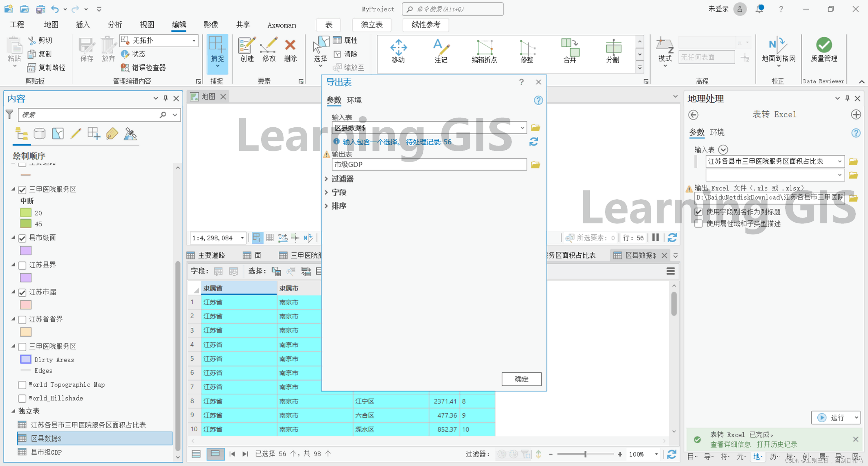Click the output table field 市级GDP
This screenshot has width=868, height=466.
429,165
